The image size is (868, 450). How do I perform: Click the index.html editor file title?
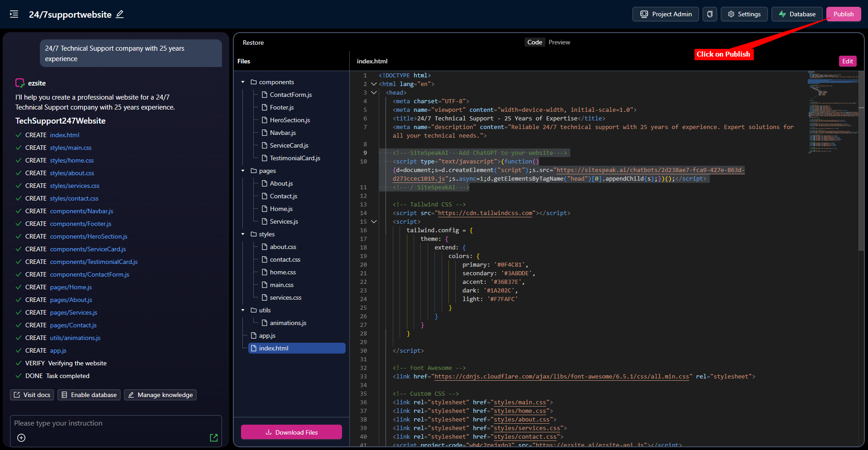pyautogui.click(x=372, y=61)
